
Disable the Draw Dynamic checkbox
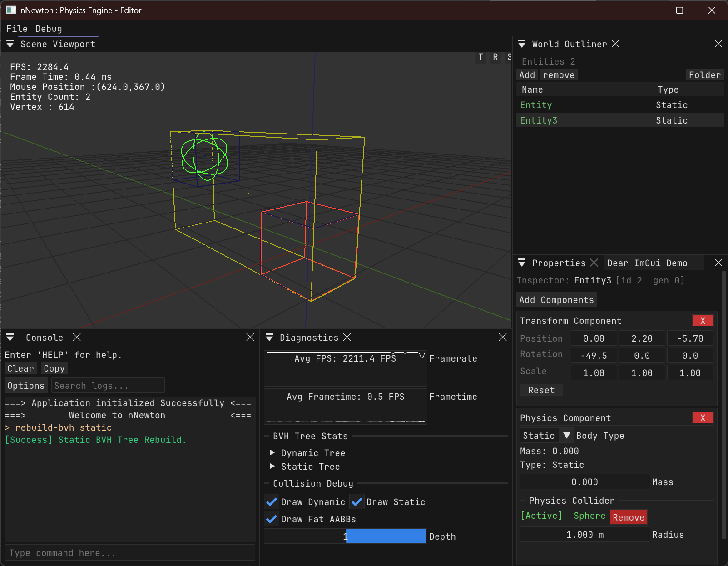272,502
